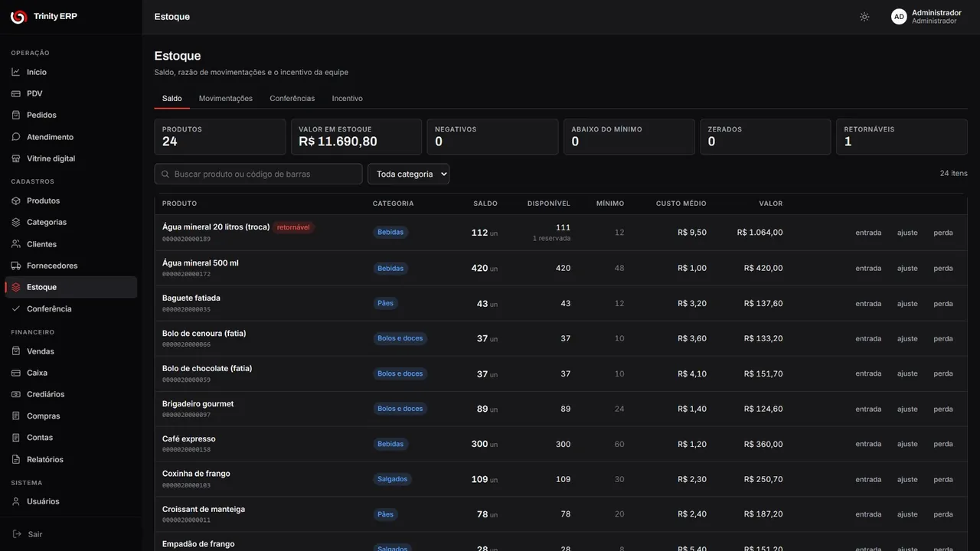Toggle the light/dark theme sun icon
Viewport: 980px width, 551px height.
coord(864,17)
